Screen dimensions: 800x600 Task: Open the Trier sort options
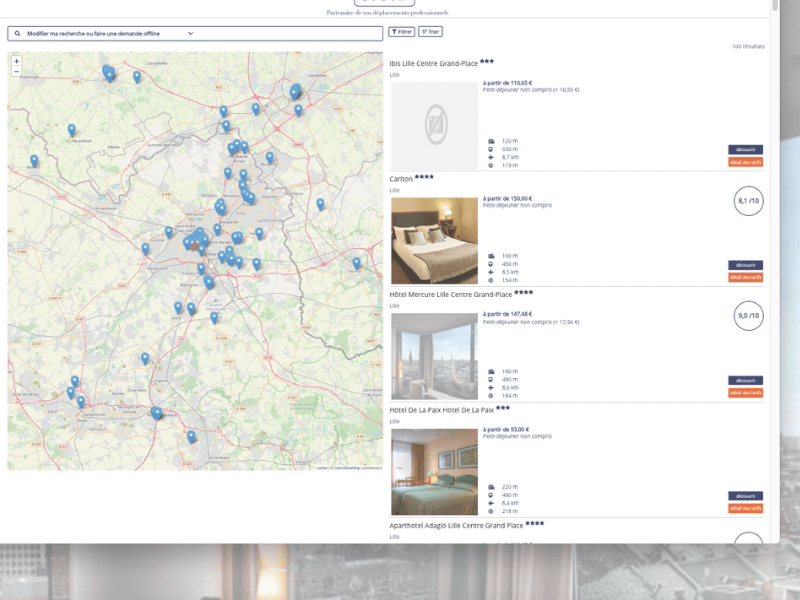pos(430,32)
